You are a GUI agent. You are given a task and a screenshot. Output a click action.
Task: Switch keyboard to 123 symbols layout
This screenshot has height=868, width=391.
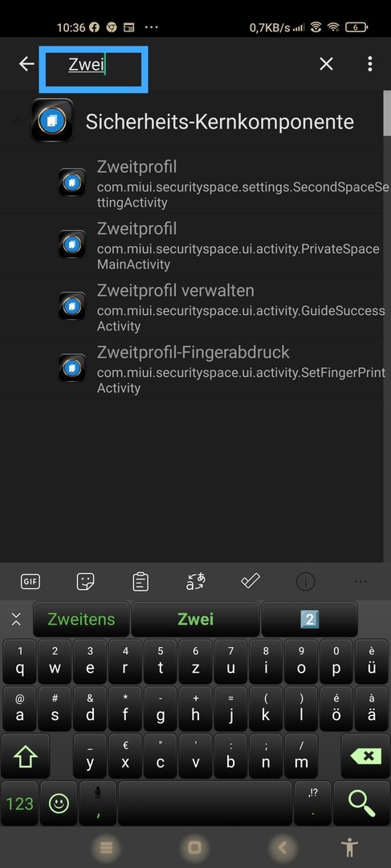[20, 803]
